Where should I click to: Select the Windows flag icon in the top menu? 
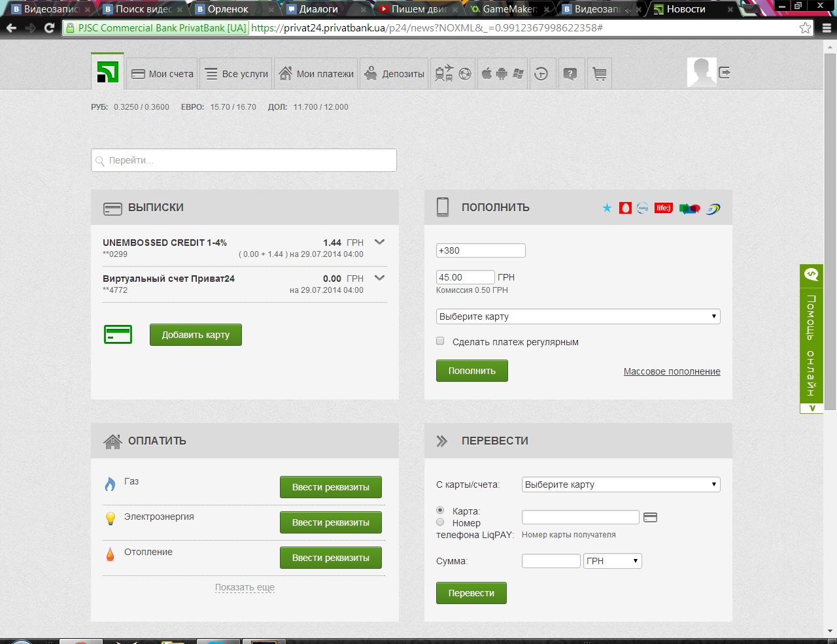[519, 74]
